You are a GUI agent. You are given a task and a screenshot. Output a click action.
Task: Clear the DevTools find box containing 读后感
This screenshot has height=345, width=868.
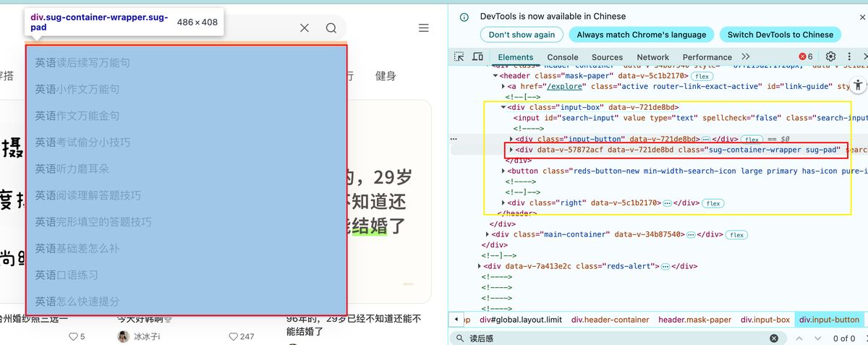[773, 338]
